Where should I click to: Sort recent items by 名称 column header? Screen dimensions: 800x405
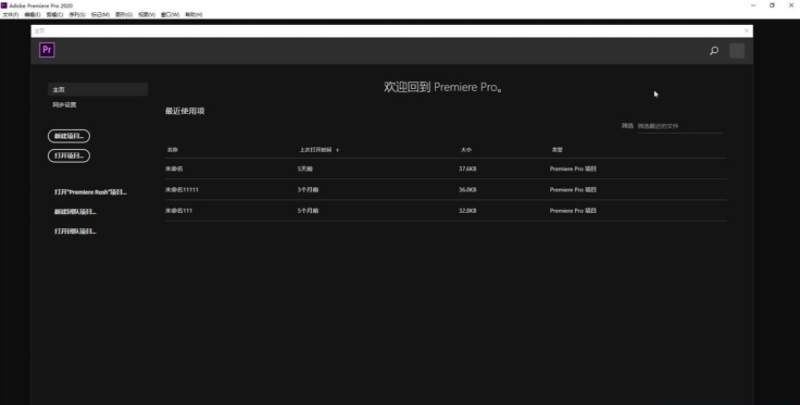pyautogui.click(x=172, y=150)
